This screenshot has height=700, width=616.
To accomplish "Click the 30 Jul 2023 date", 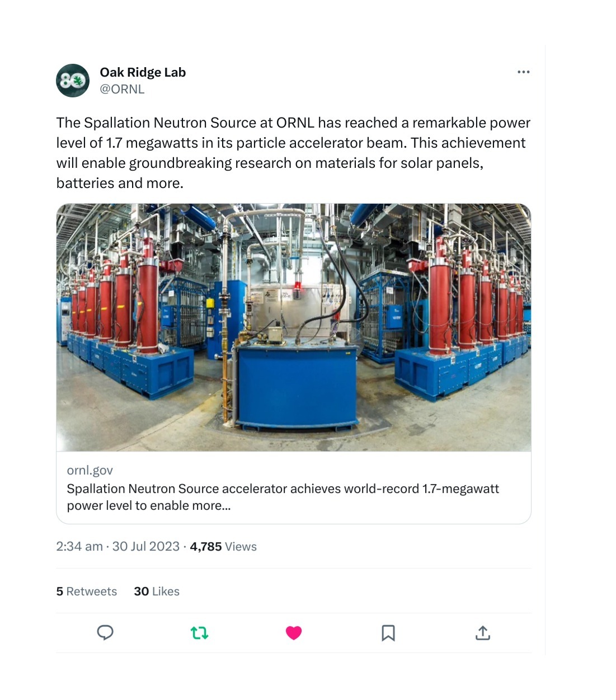I will pyautogui.click(x=146, y=547).
